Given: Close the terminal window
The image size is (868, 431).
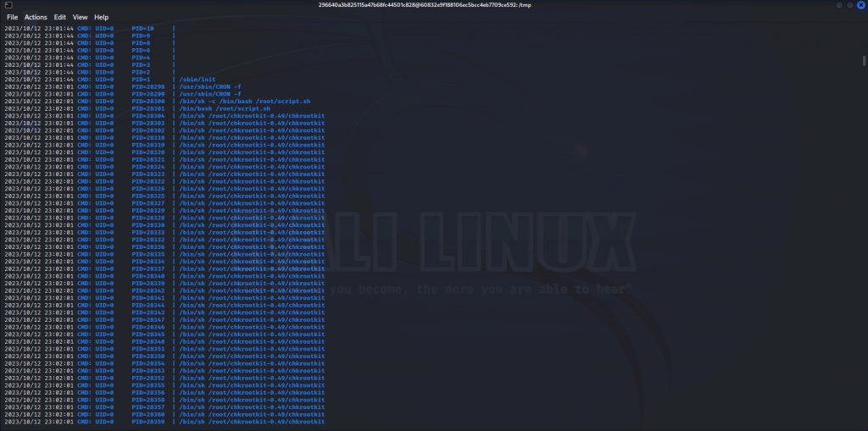Looking at the screenshot, I should tap(861, 5).
